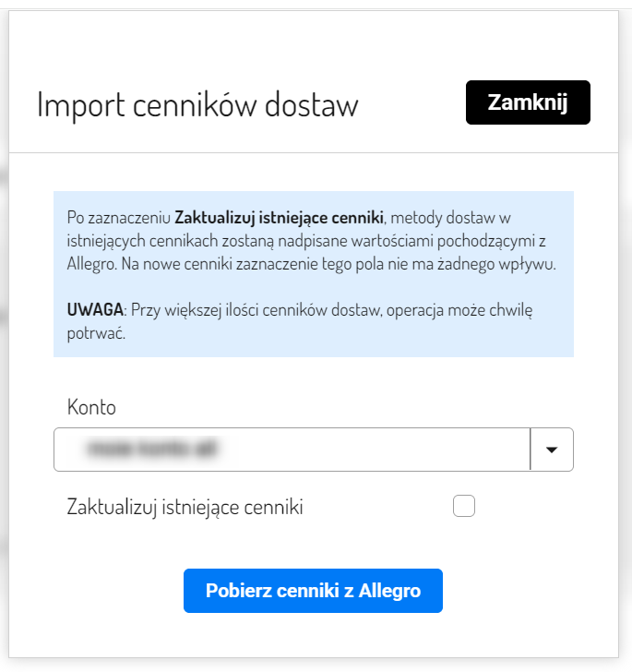Screen dimensions: 632x672
Task: Click the Import cenników dostaw heading
Action: click(x=197, y=105)
